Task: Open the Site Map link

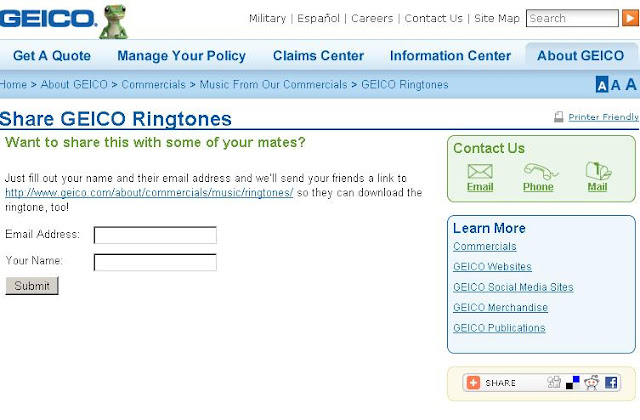Action: point(497,18)
